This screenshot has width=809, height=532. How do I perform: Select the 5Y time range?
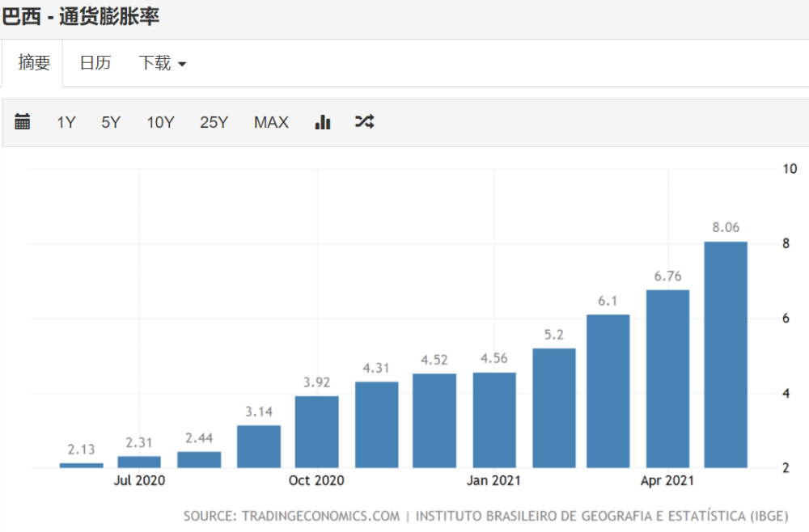tap(110, 122)
